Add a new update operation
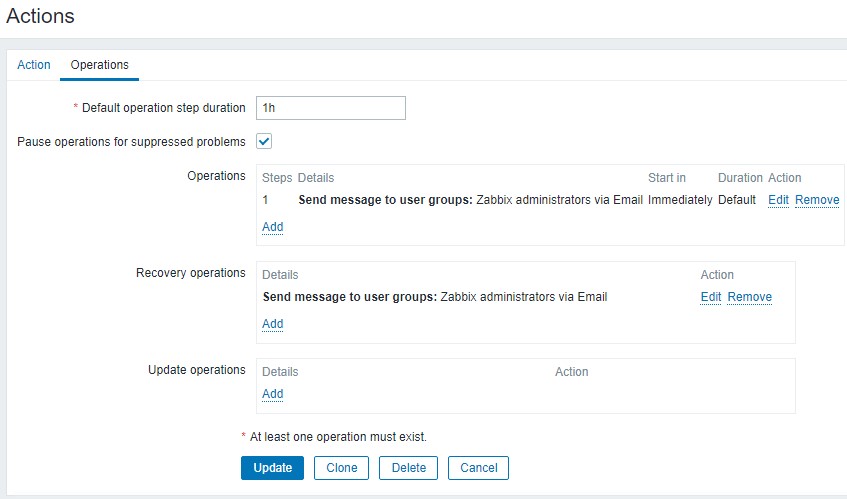847x499 pixels. (272, 394)
